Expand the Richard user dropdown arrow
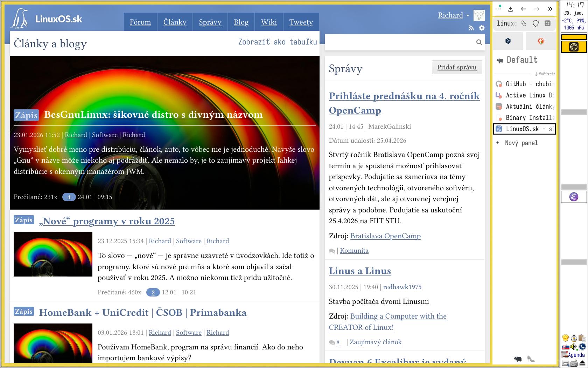Image resolution: width=588 pixels, height=368 pixels. (468, 15)
